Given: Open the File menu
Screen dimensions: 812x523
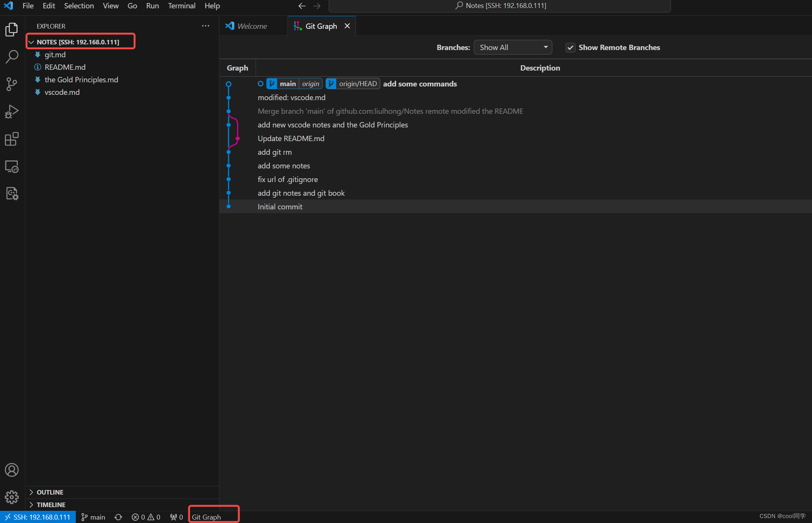Looking at the screenshot, I should (28, 6).
